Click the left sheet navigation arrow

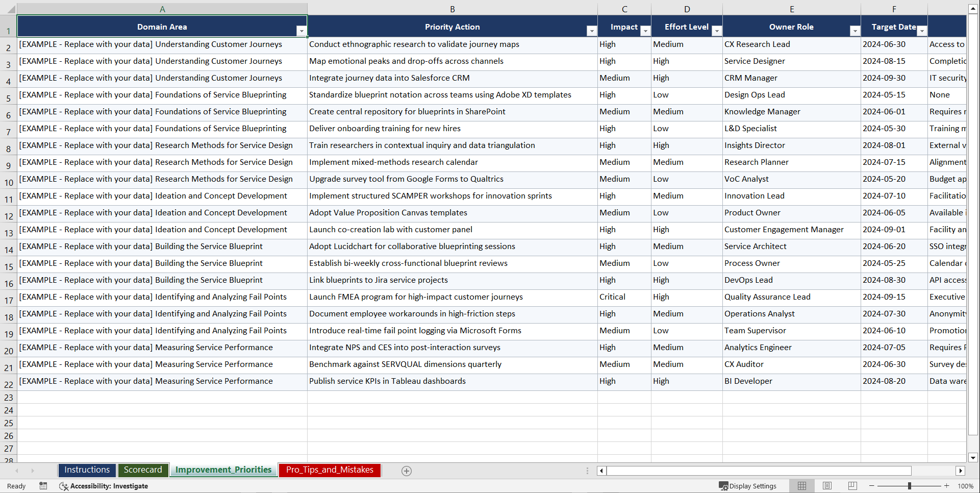coord(18,471)
